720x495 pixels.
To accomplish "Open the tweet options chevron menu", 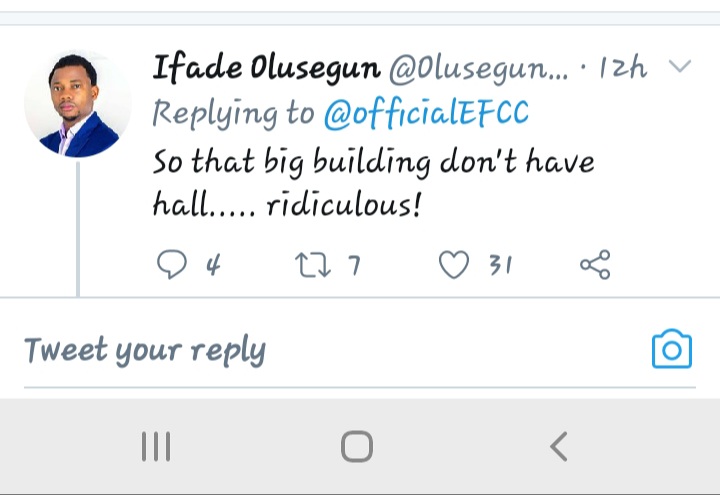I will click(x=679, y=68).
